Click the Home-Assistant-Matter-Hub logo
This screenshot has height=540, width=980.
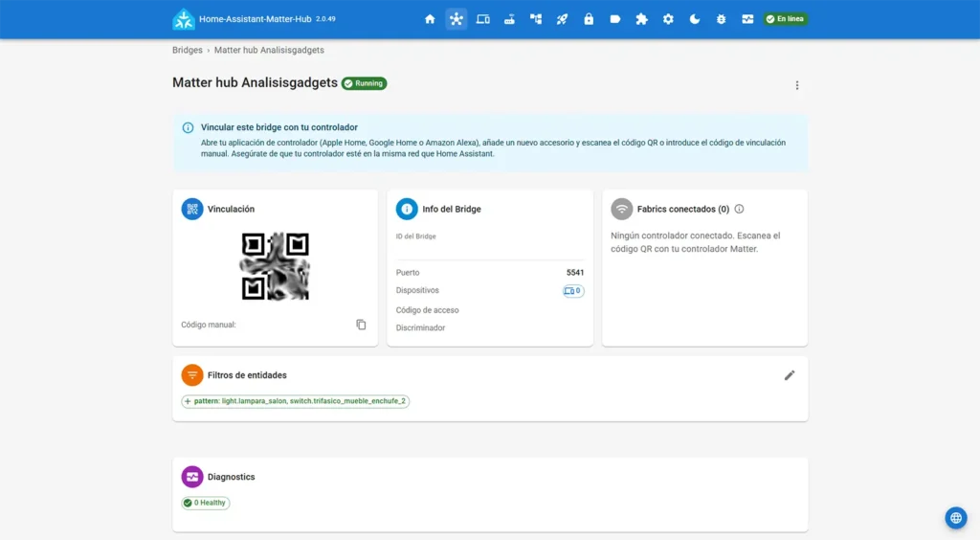184,19
